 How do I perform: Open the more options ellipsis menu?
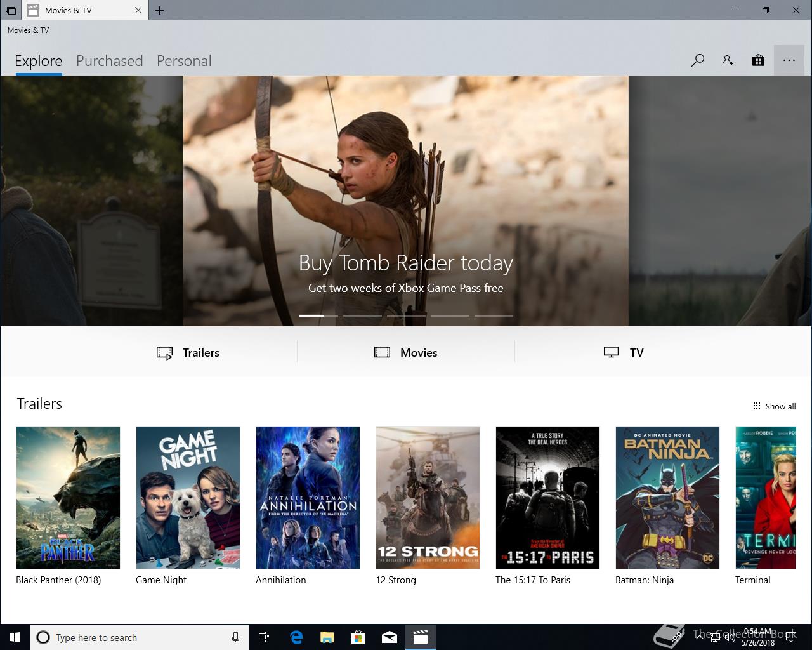coord(789,60)
